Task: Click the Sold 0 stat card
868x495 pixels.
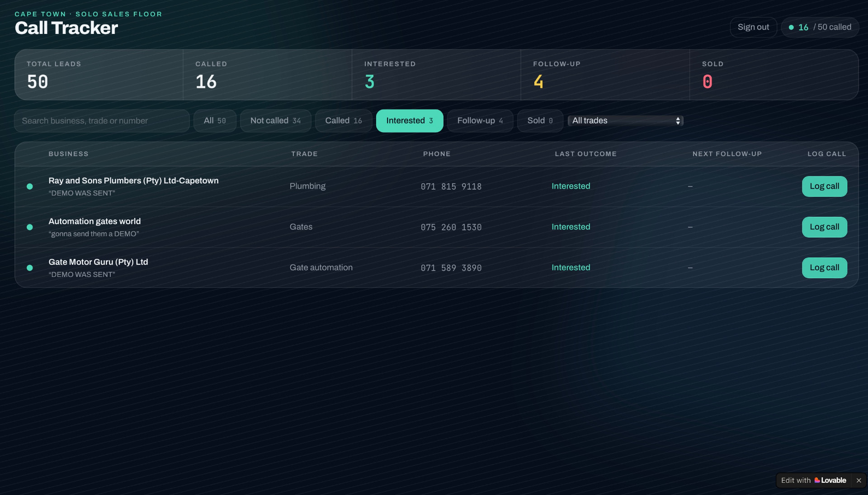Action: 774,75
